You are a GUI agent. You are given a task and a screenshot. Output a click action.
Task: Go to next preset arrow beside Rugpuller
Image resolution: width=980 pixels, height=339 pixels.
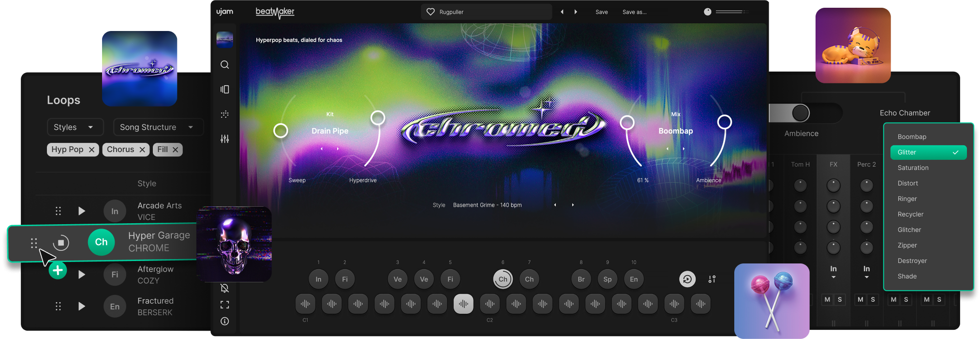click(x=576, y=12)
